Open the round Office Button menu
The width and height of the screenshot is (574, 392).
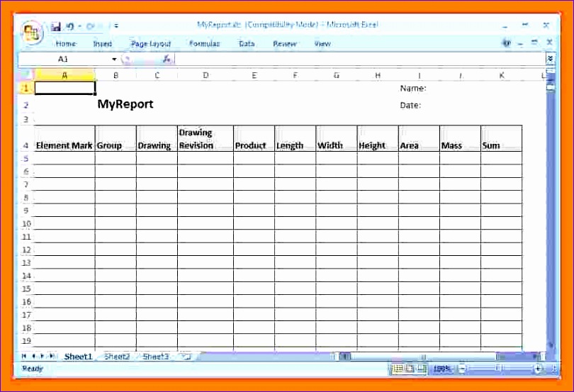point(32,33)
